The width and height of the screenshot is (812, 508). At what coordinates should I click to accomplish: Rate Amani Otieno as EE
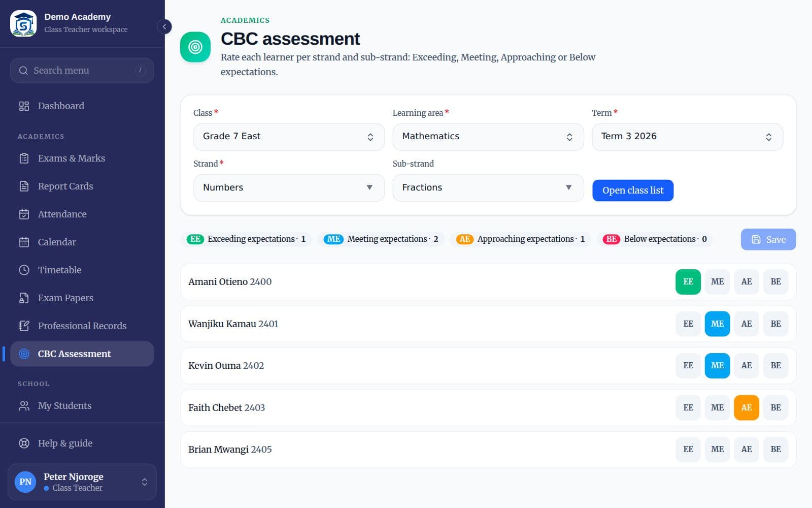pyautogui.click(x=688, y=282)
